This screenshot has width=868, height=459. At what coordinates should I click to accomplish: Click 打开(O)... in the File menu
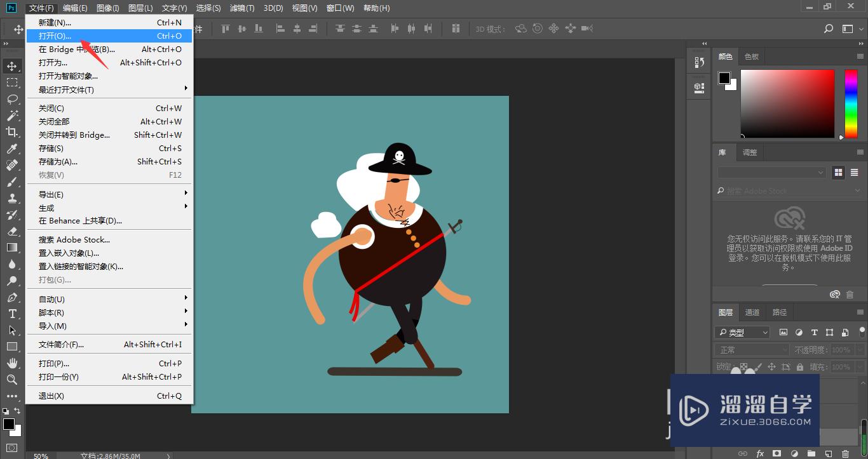109,36
